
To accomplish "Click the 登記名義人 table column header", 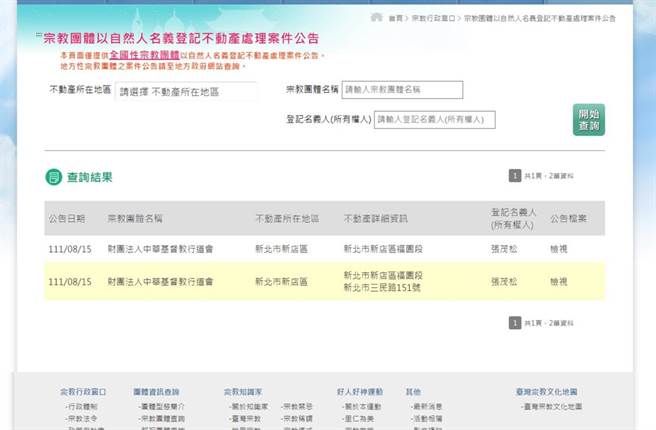I will (x=513, y=218).
